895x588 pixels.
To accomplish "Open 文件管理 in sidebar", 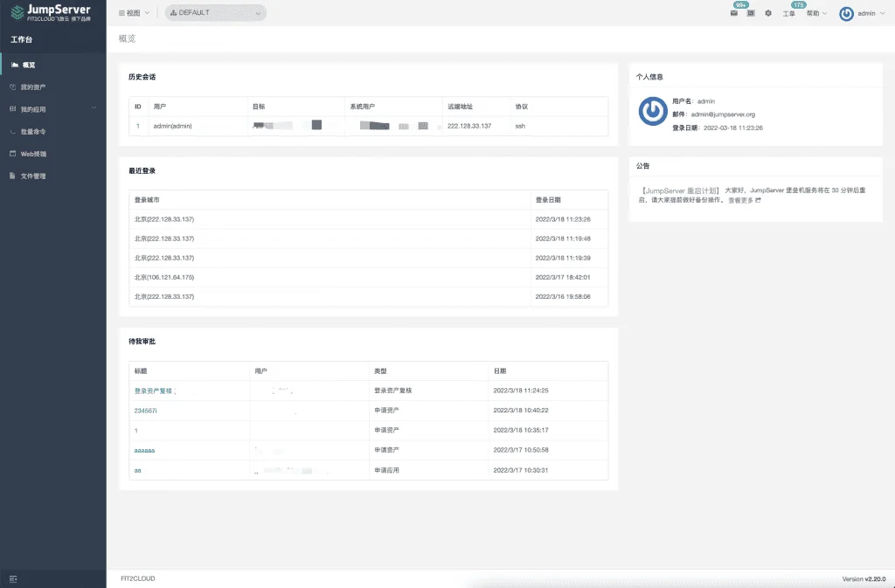I will click(53, 176).
